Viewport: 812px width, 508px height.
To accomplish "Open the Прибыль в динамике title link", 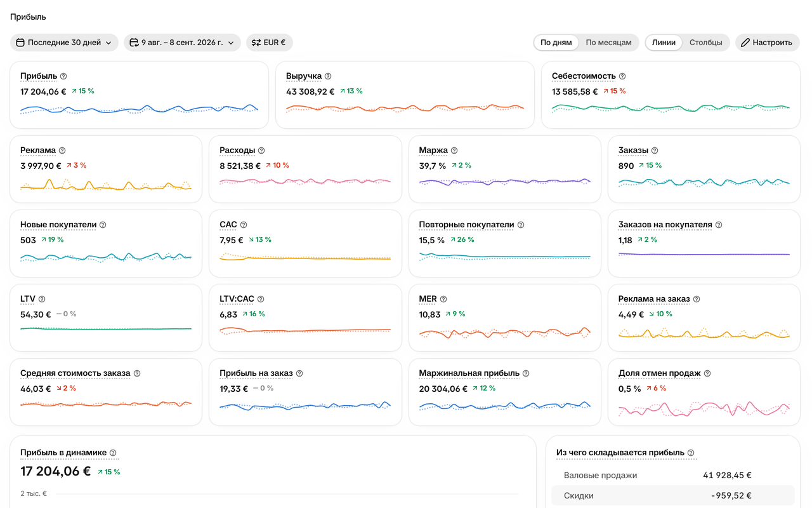I will point(63,453).
